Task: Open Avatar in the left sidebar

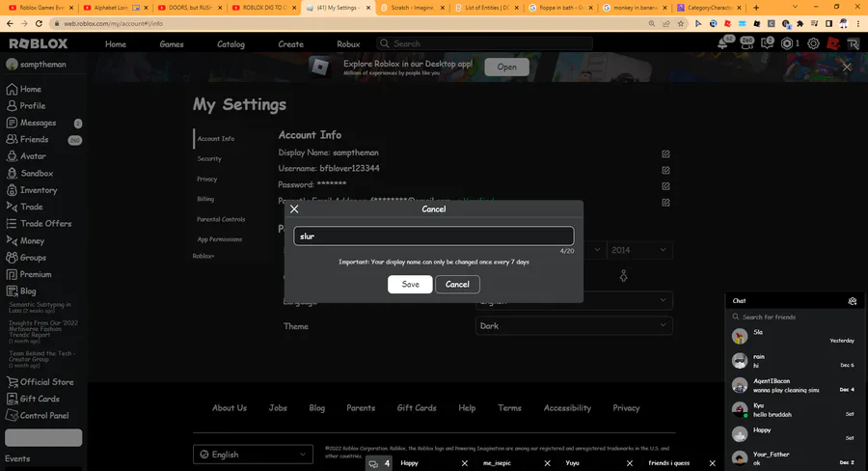Action: [26, 156]
